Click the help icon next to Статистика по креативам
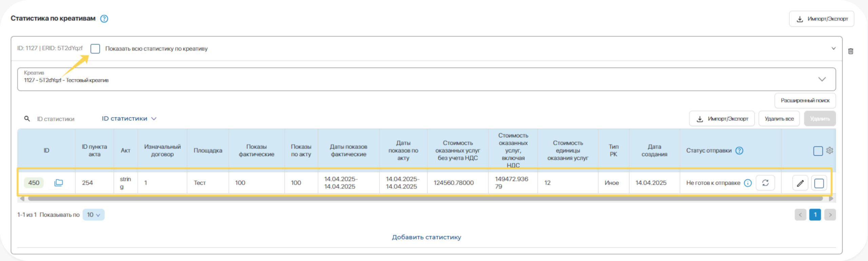Image resolution: width=868 pixels, height=261 pixels. (104, 19)
